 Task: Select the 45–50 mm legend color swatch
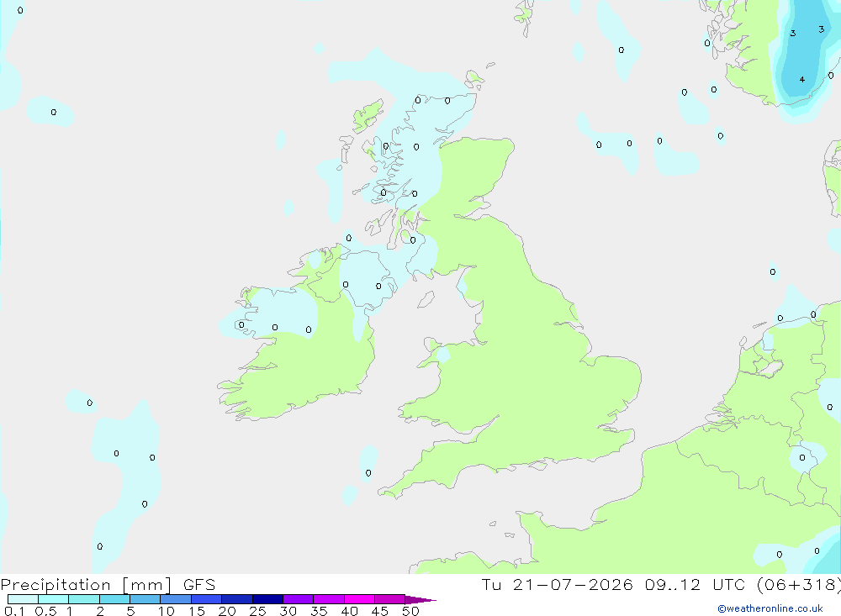[390, 599]
